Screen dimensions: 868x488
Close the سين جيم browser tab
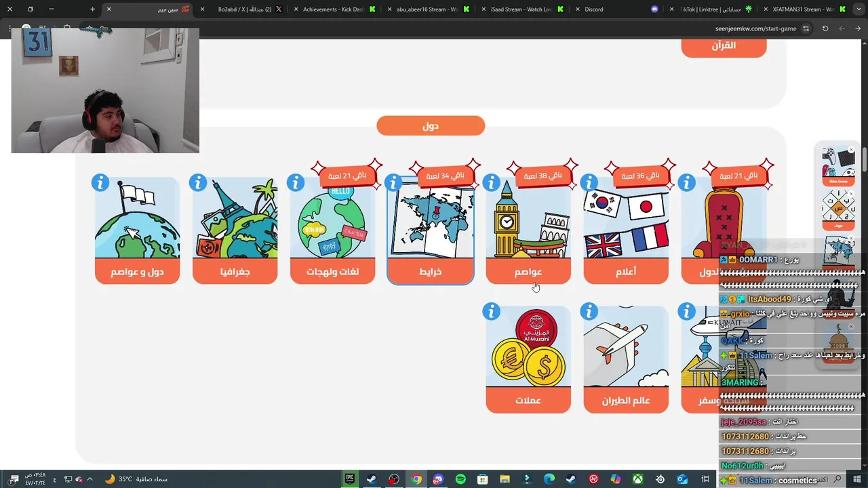tap(108, 9)
